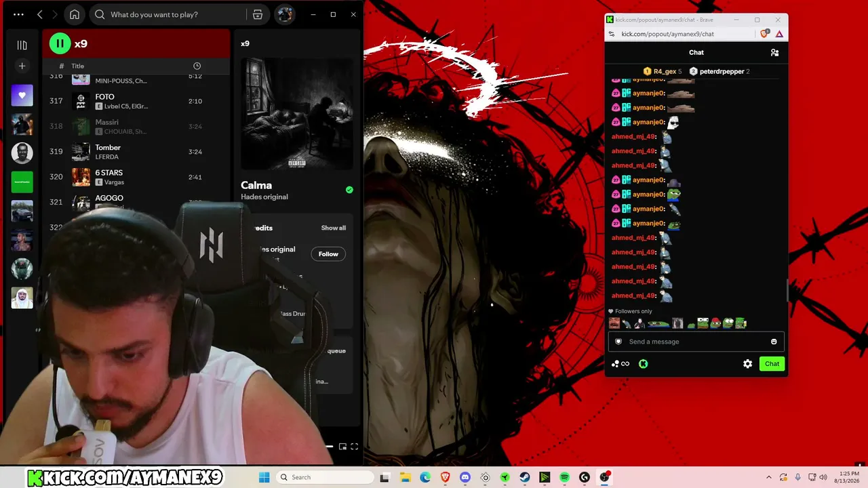Open Logitech G HUB from the taskbar
Screen dimensions: 868x488
pos(585,477)
